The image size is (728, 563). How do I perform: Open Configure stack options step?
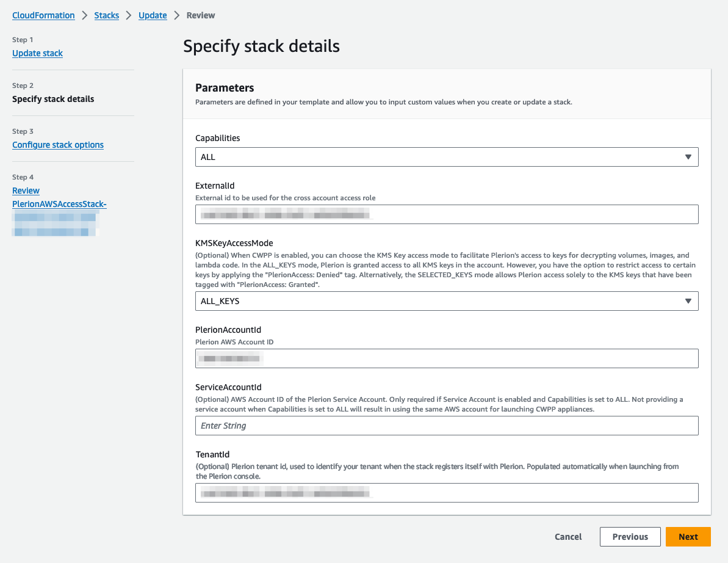pos(57,145)
